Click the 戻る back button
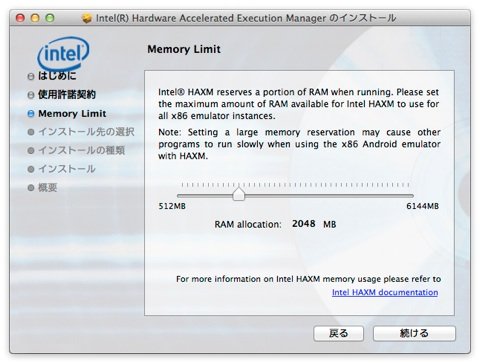The width and height of the screenshot is (480, 363). [338, 333]
